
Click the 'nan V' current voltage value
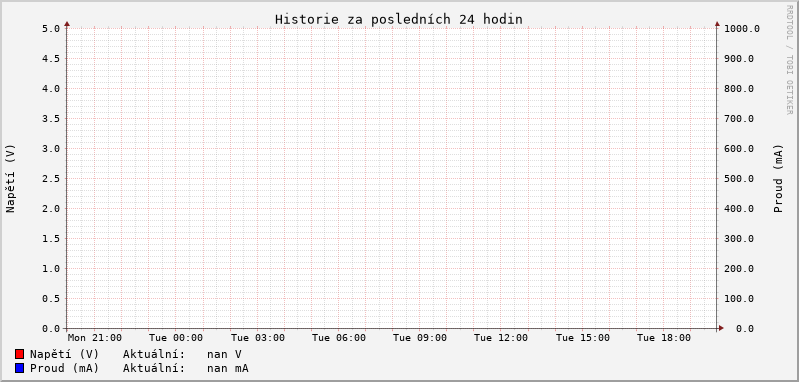point(224,354)
